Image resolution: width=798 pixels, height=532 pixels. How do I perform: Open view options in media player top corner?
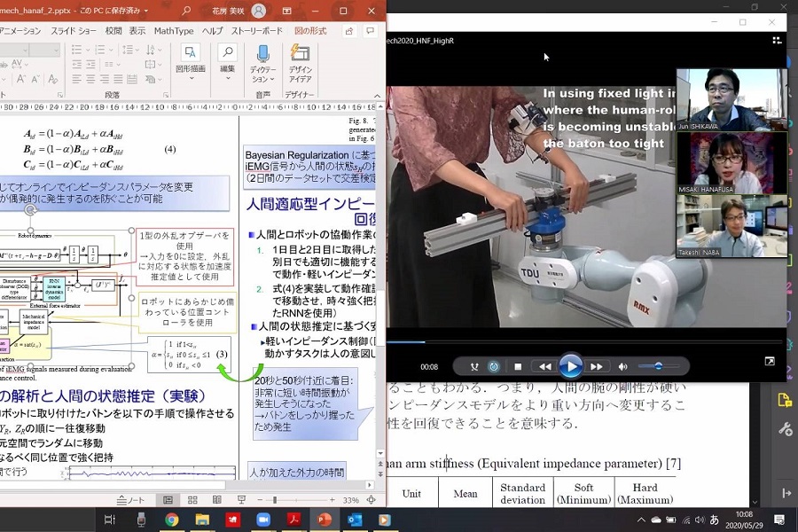pyautogui.click(x=777, y=40)
